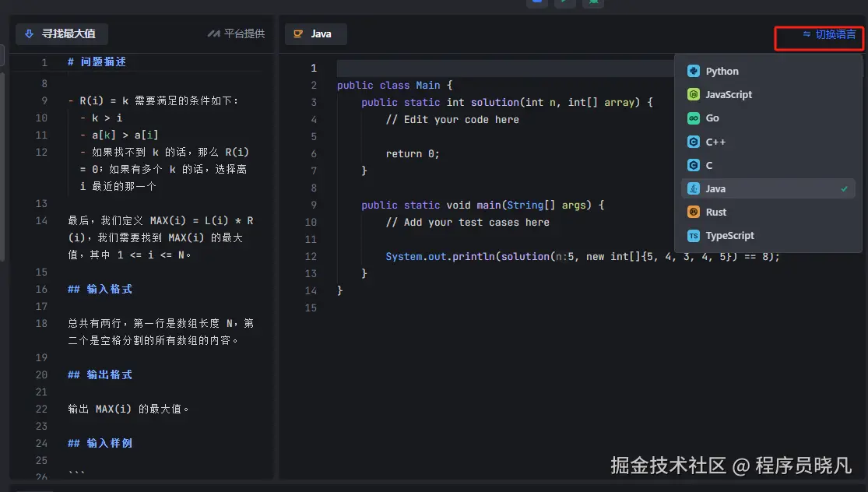The height and width of the screenshot is (492, 868).
Task: Choose Python from the language menu
Action: (768, 71)
